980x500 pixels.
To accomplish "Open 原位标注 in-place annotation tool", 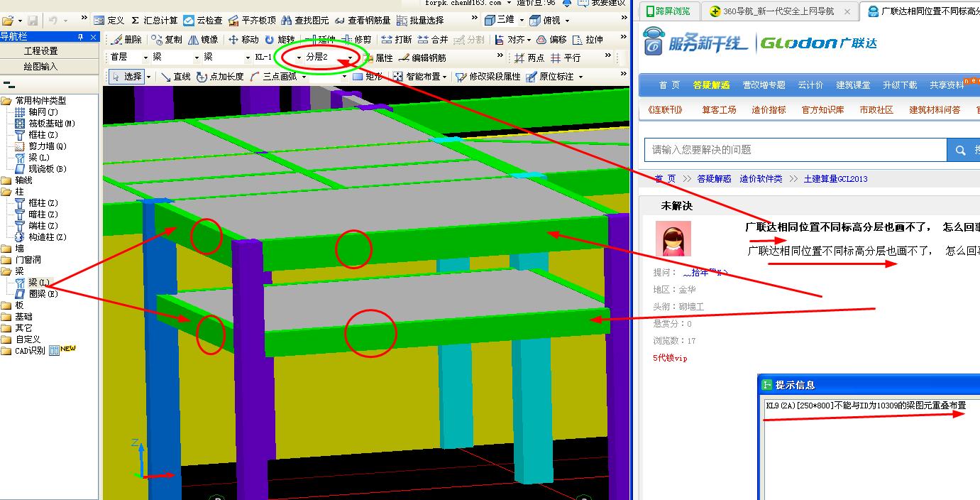I will click(x=549, y=77).
